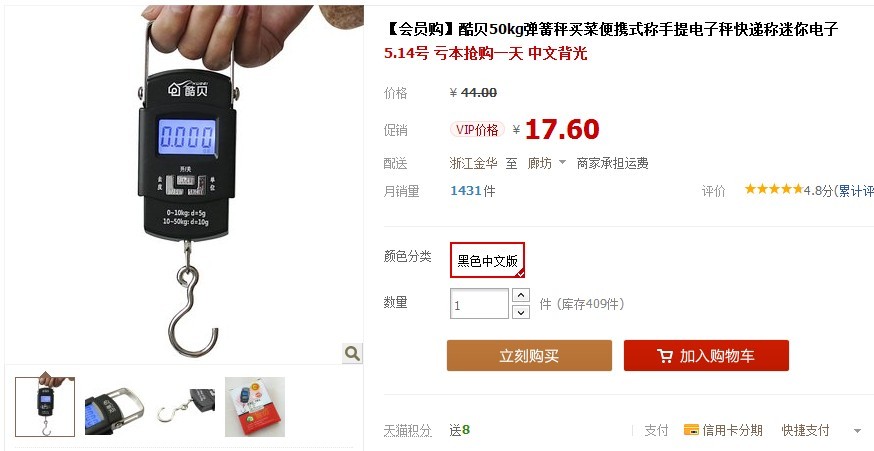This screenshot has height=451, width=874.
Task: Click the credit card icon beside 信用卡分期
Action: click(691, 430)
